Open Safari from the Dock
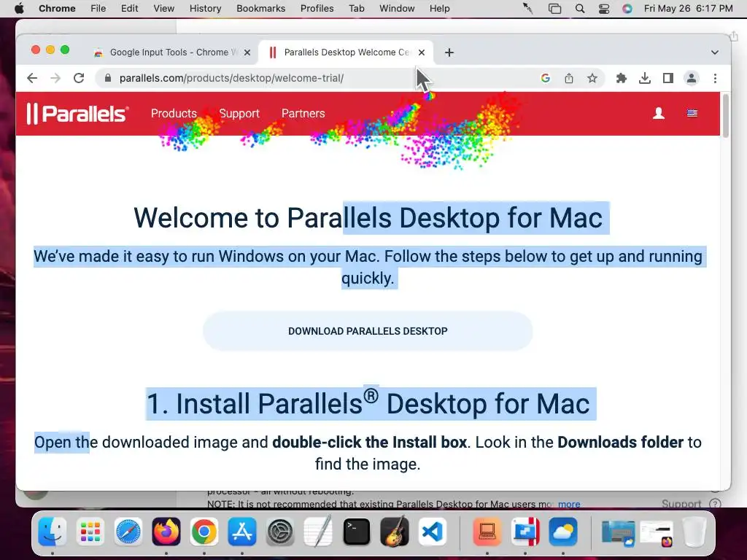 click(x=128, y=532)
